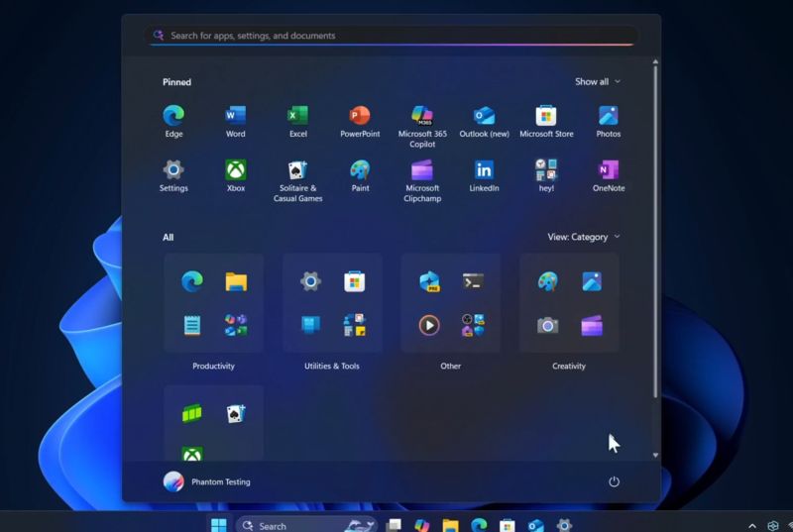Launch PowerPoint from pinned apps
This screenshot has width=793, height=532.
360,121
